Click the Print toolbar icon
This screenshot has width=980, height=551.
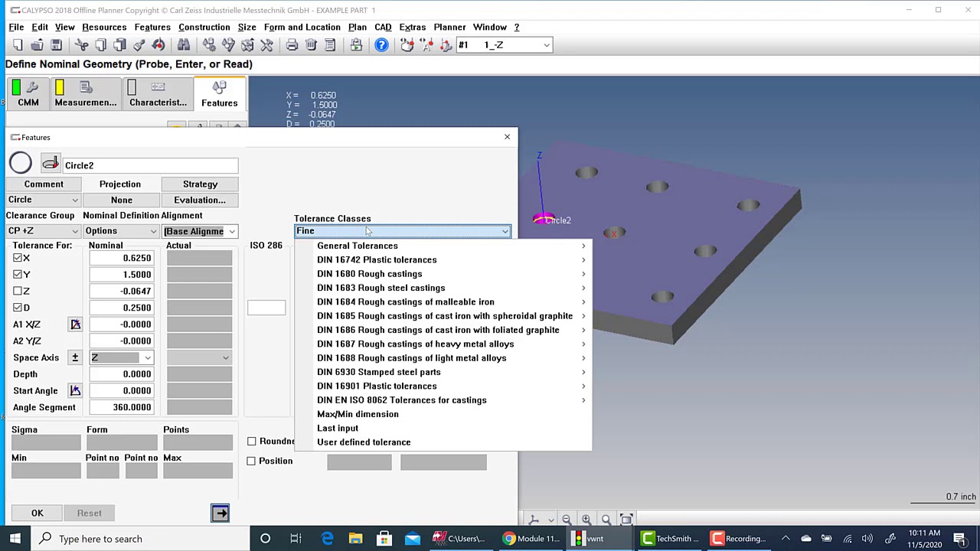(x=292, y=45)
